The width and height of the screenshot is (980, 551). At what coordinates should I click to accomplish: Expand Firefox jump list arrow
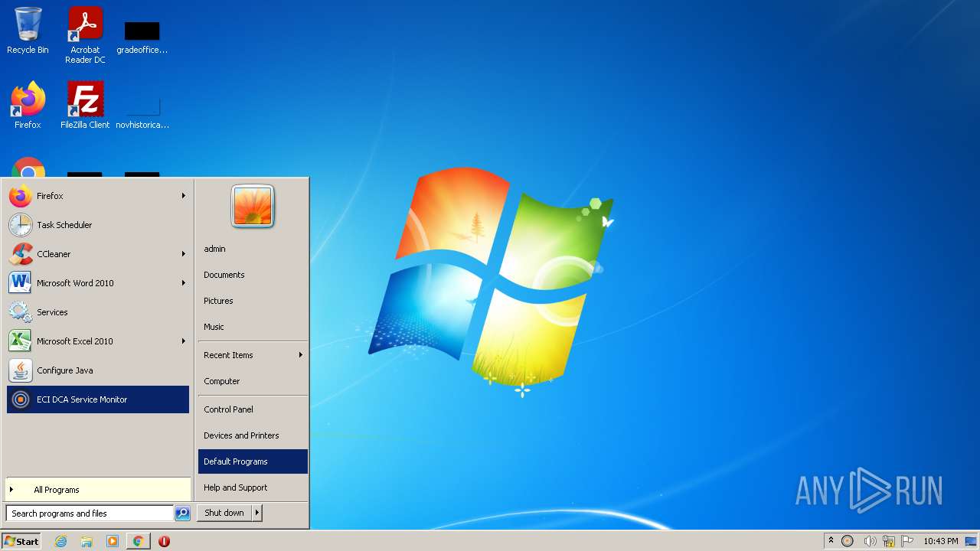(x=184, y=196)
